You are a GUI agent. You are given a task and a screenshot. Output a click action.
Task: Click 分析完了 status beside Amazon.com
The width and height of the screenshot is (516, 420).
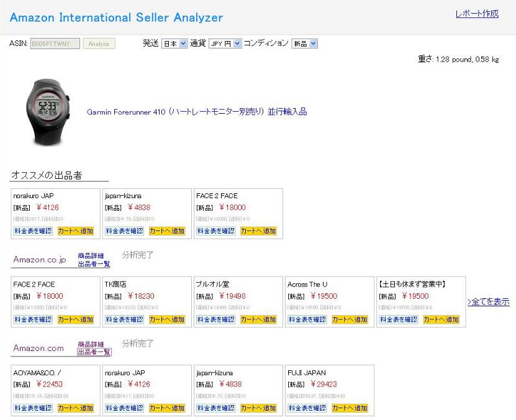(138, 344)
